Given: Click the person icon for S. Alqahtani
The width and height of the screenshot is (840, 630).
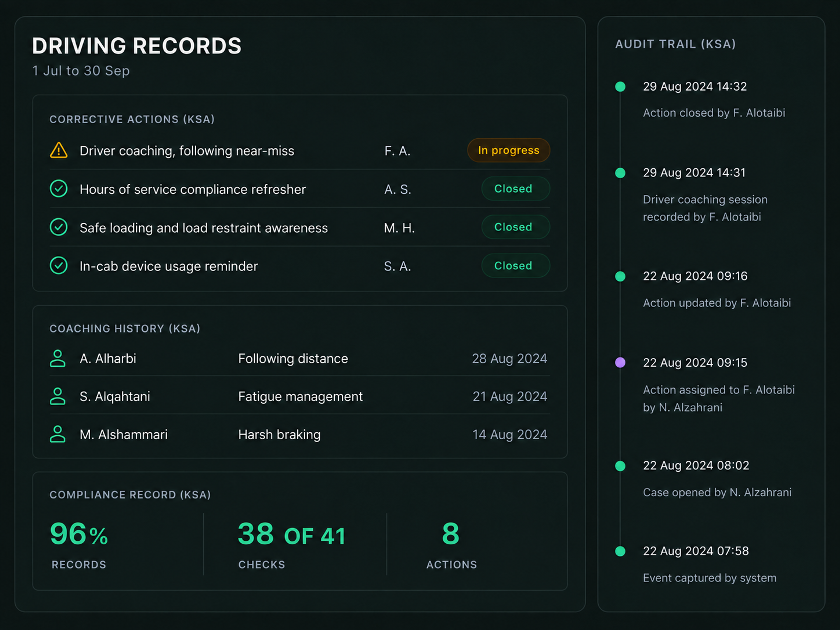Looking at the screenshot, I should (58, 396).
